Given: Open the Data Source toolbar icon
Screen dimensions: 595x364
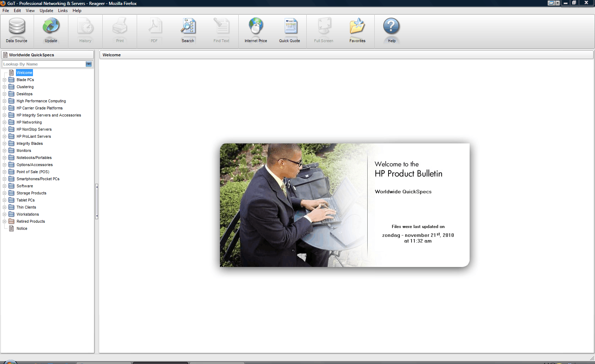Looking at the screenshot, I should 17,27.
